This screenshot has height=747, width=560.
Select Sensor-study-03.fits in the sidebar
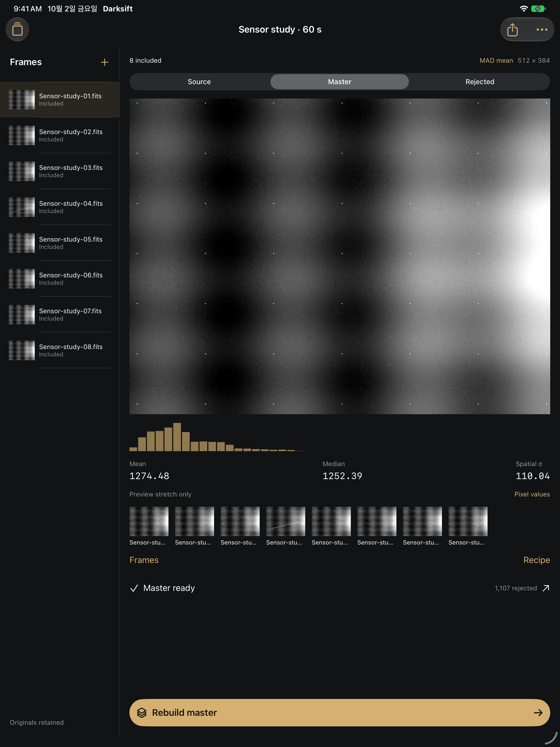coord(60,171)
